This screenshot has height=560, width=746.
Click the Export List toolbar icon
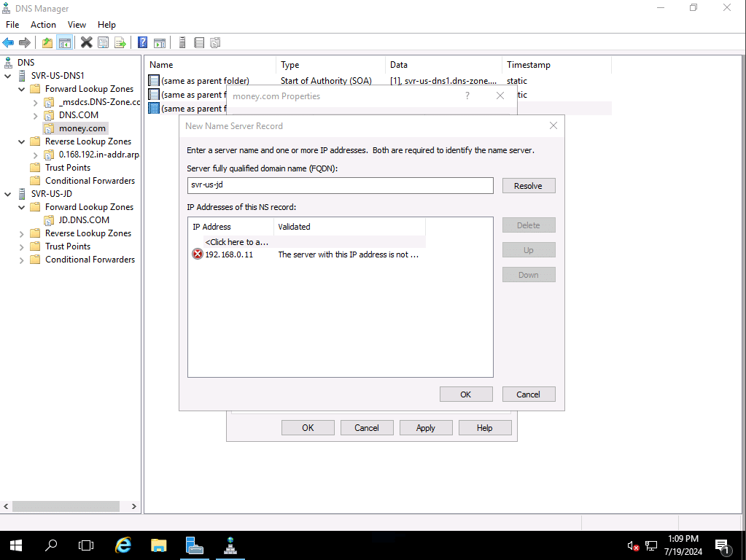coord(120,42)
